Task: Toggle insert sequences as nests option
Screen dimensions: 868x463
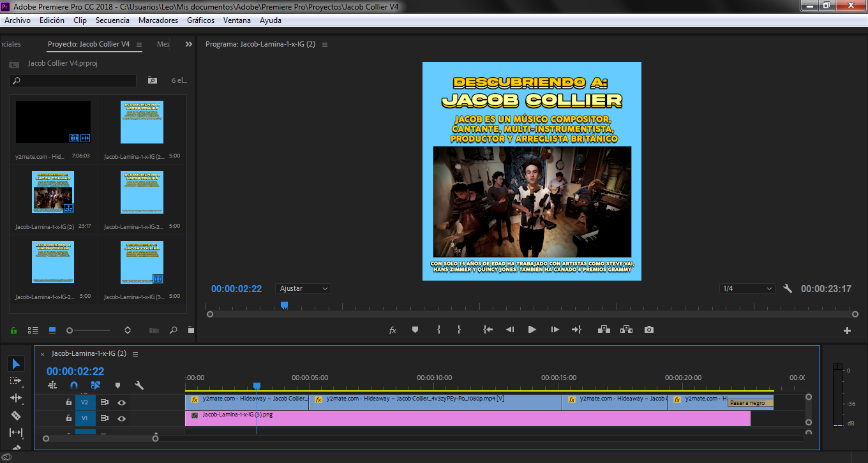Action: [52, 385]
